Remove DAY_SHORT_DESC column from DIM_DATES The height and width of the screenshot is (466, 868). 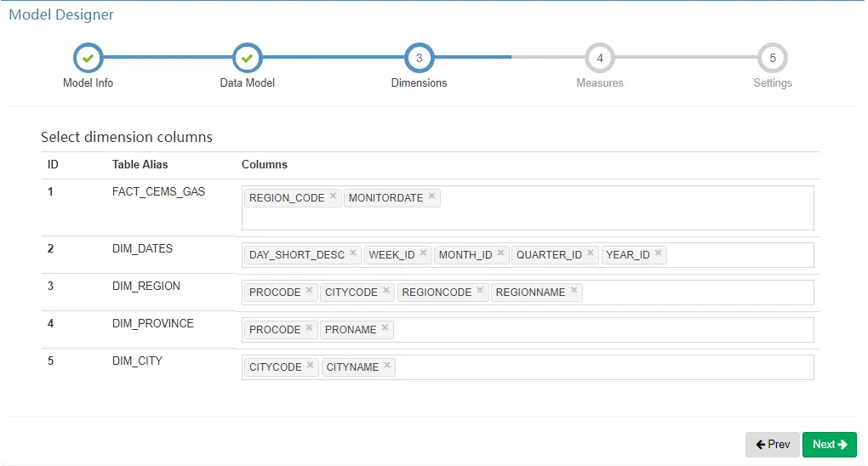click(353, 253)
